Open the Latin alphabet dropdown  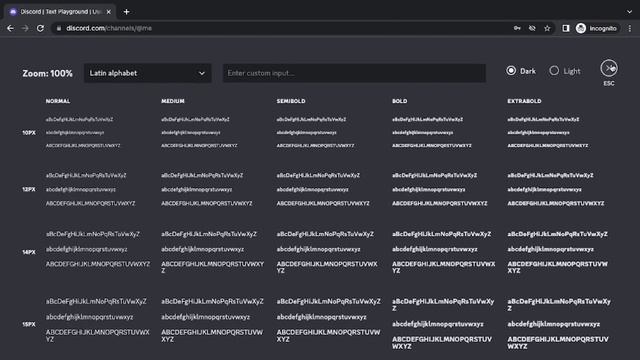(148, 73)
